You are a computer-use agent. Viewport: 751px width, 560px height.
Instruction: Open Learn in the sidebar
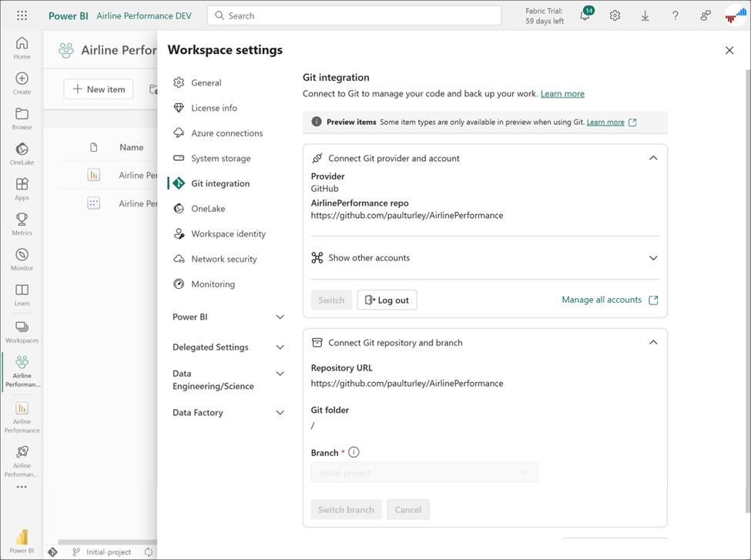click(x=22, y=294)
